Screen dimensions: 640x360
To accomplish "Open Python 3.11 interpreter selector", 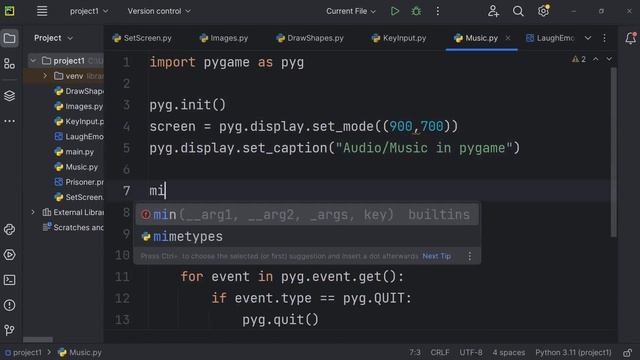I will point(573,353).
